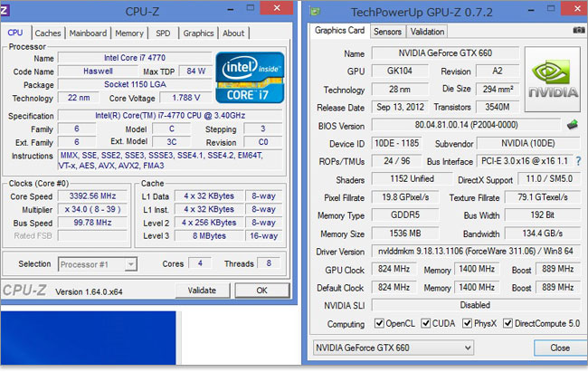Click the Texture Fillrate value 79.1 GTexel/s
The height and width of the screenshot is (372, 588).
click(x=542, y=197)
